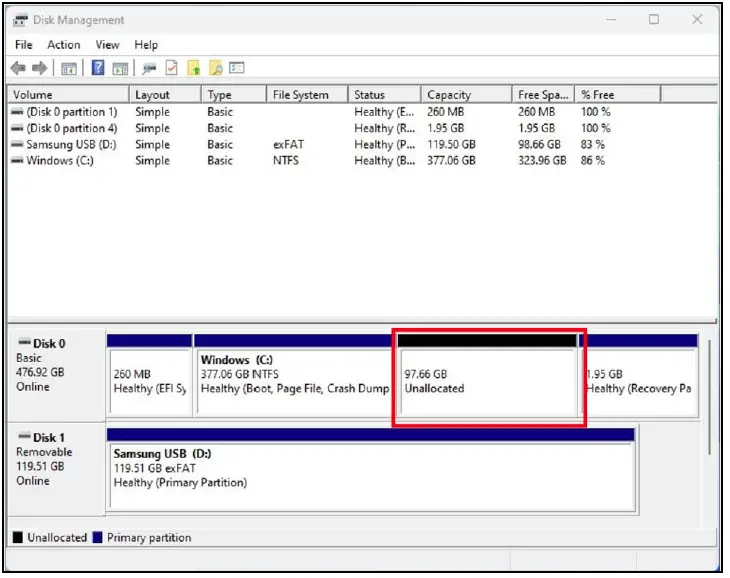This screenshot has width=730, height=578.
Task: Click the blue Primary partition legend swatch
Action: [97, 538]
